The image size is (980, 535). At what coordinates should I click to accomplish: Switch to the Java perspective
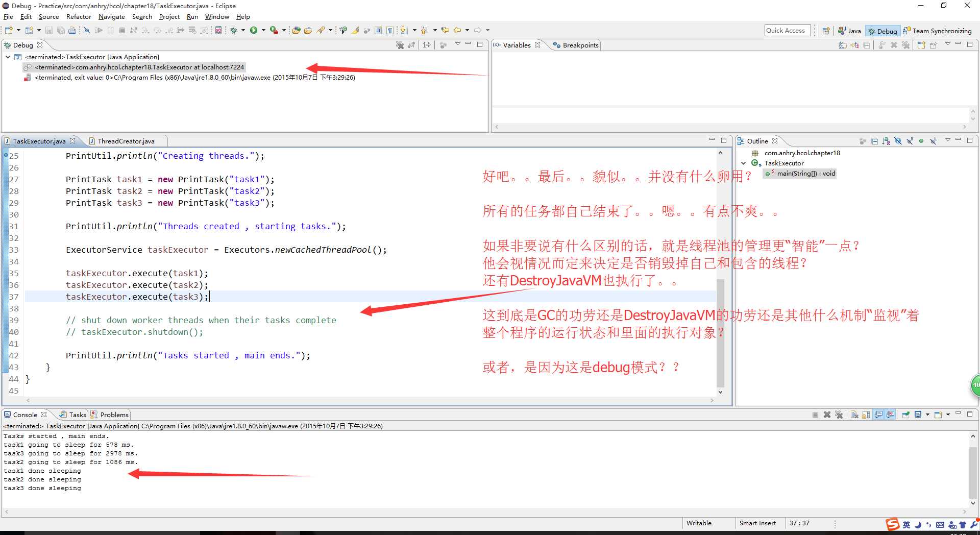[x=849, y=31]
